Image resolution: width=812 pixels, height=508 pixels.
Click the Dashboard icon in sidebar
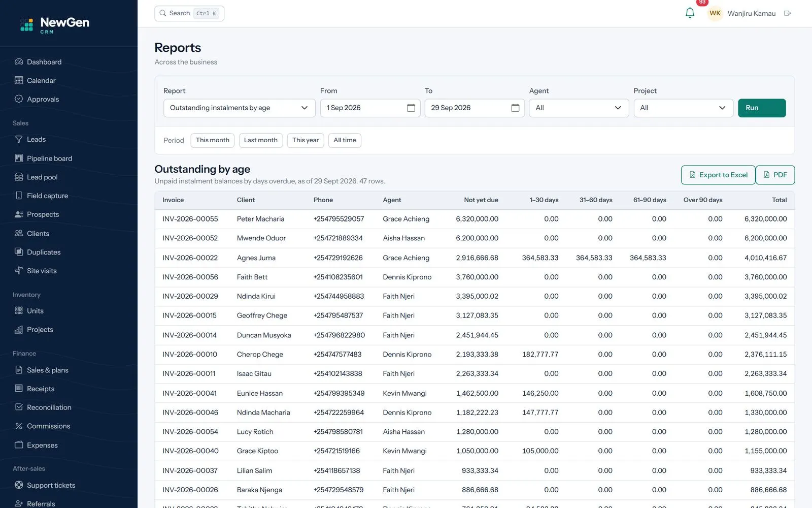coord(19,61)
